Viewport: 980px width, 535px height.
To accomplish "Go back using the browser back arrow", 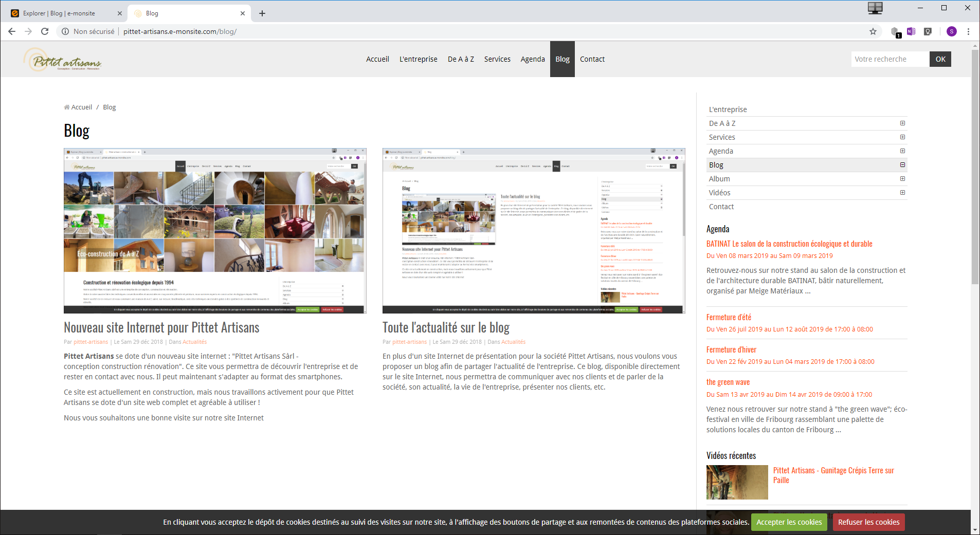I will (x=12, y=31).
